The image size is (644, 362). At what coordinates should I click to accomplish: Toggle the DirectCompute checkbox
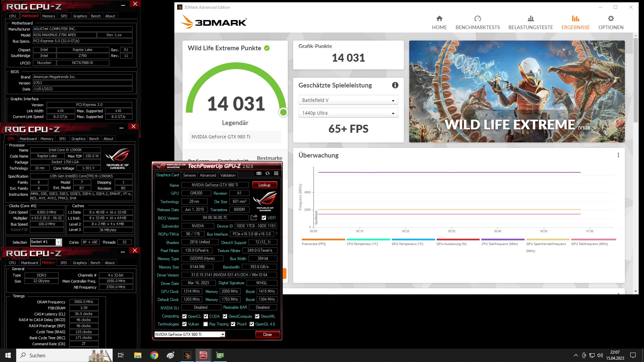coord(225,316)
